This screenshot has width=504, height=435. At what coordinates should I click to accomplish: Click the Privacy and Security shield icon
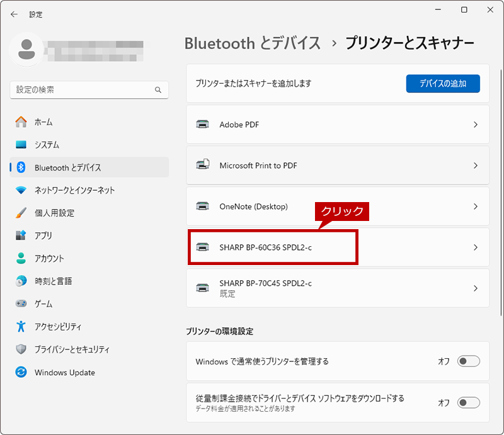click(x=21, y=349)
